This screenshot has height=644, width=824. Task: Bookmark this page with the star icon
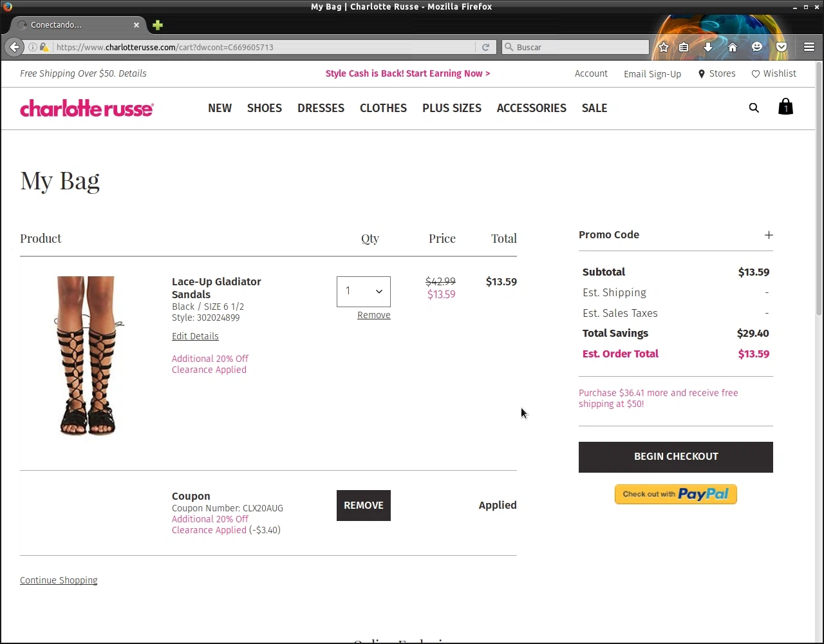(x=664, y=47)
